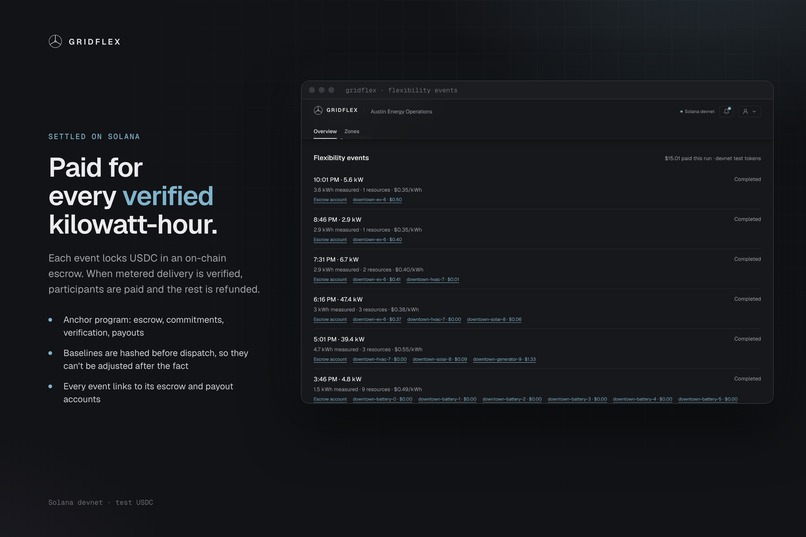The image size is (806, 537).
Task: Click Completed status of 10:01 PM event
Action: (x=747, y=179)
